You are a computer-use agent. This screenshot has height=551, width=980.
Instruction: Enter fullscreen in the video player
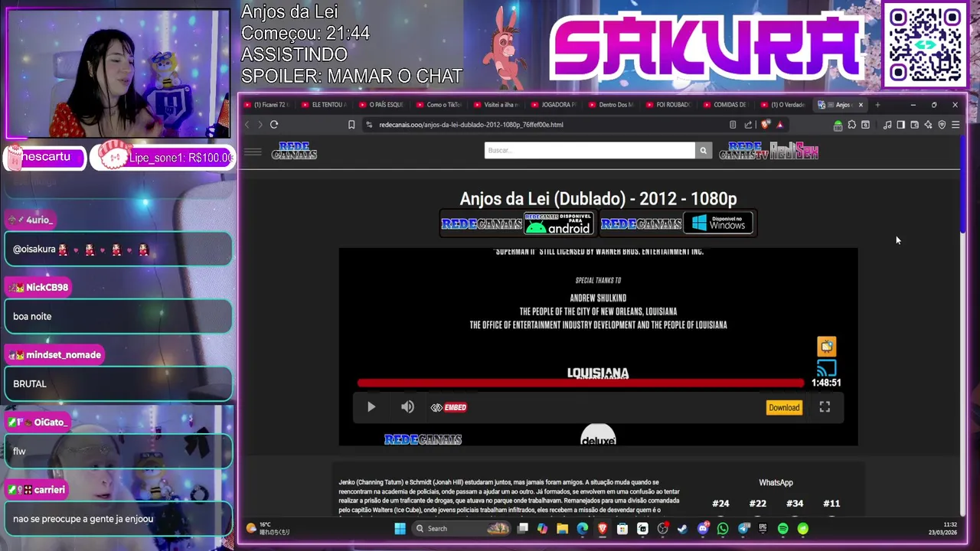(825, 407)
